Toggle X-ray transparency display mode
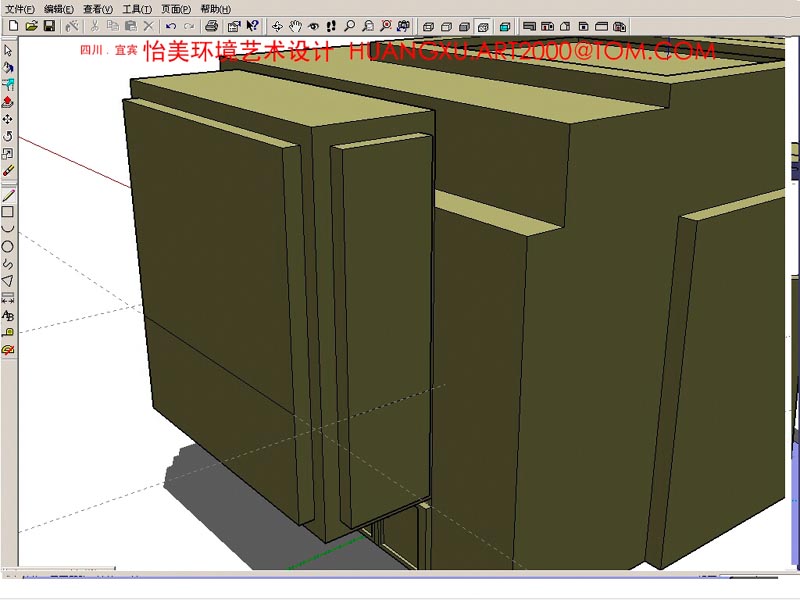 428,25
